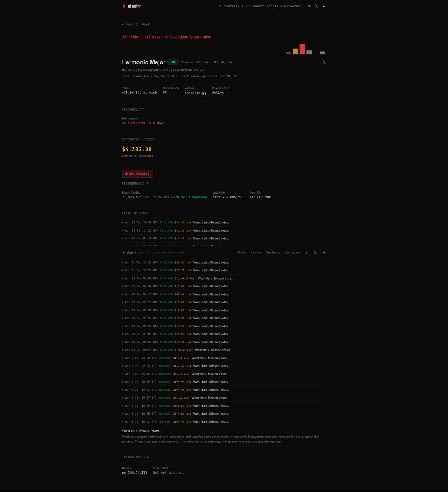Open the event with $2,164.85 lost
This screenshot has width=448, height=492.
click(x=224, y=278)
